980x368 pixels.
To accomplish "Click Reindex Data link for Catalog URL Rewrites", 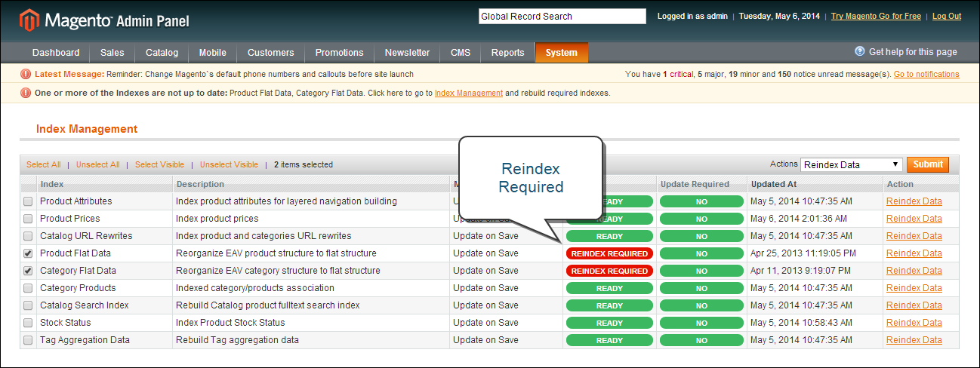I will click(x=914, y=236).
